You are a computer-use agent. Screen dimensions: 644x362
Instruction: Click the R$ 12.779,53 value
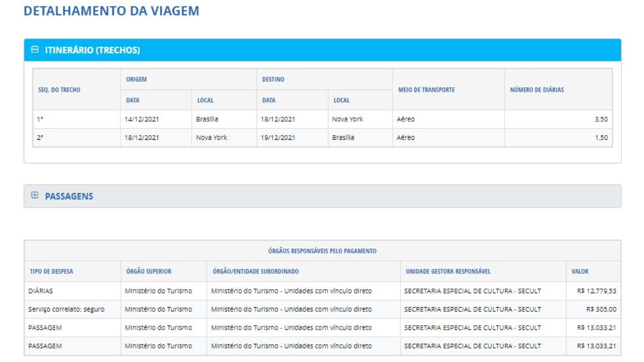(x=596, y=291)
